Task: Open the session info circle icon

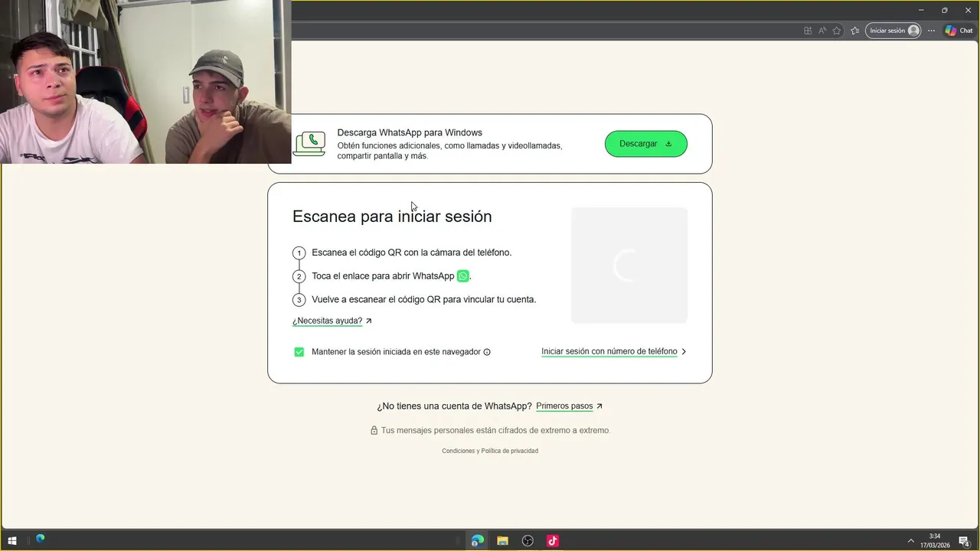Action: click(487, 352)
